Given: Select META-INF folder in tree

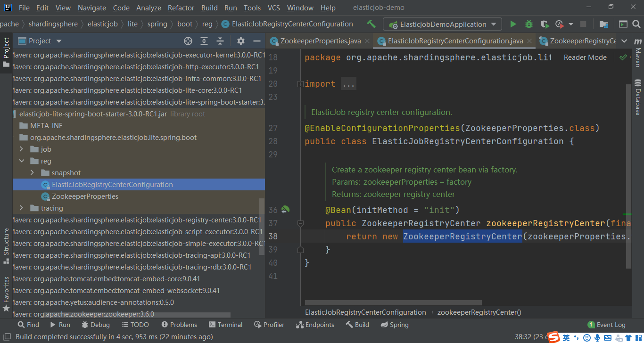Looking at the screenshot, I should coord(46,125).
